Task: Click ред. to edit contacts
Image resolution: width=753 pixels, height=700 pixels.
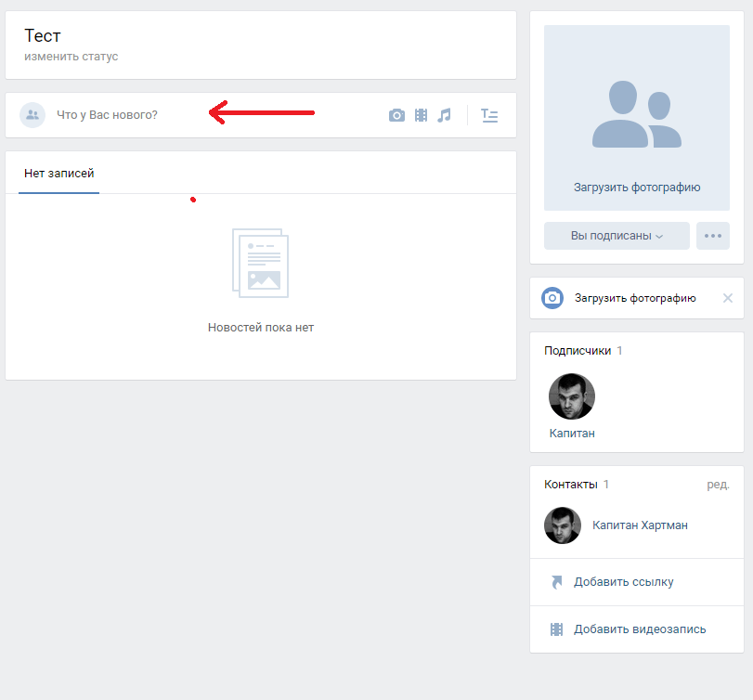Action: pos(718,485)
